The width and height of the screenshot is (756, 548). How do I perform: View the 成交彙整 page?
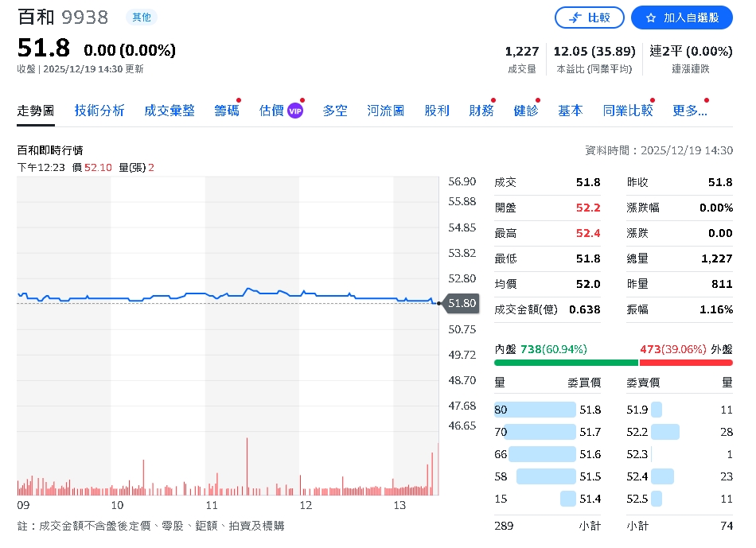tap(169, 111)
